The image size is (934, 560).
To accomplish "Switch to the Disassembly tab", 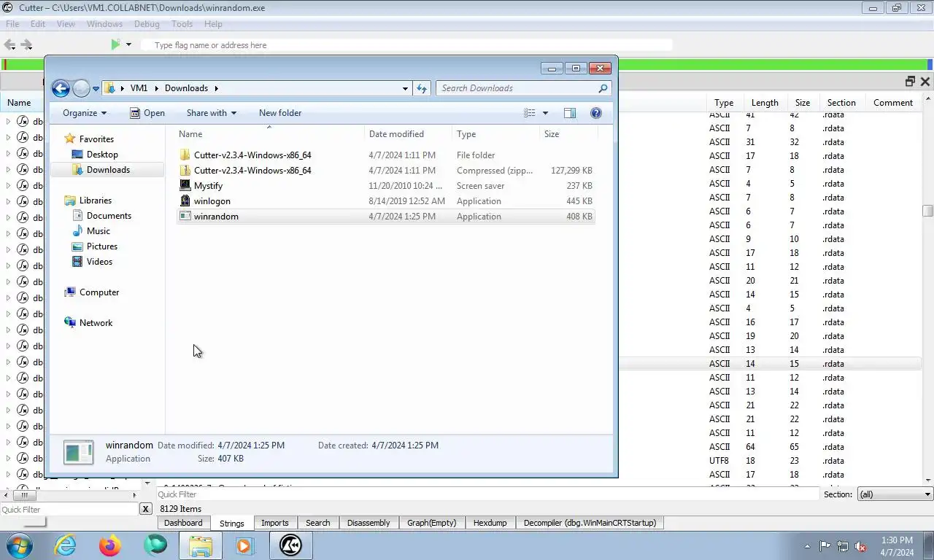I will pyautogui.click(x=368, y=523).
